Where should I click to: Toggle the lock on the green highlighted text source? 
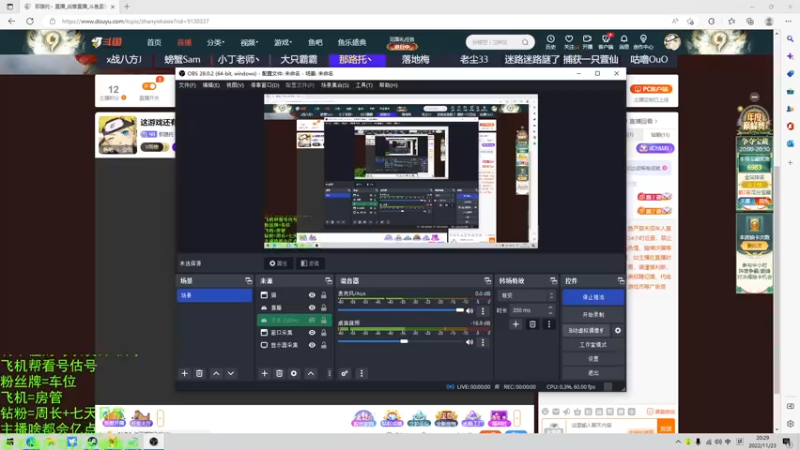point(323,320)
